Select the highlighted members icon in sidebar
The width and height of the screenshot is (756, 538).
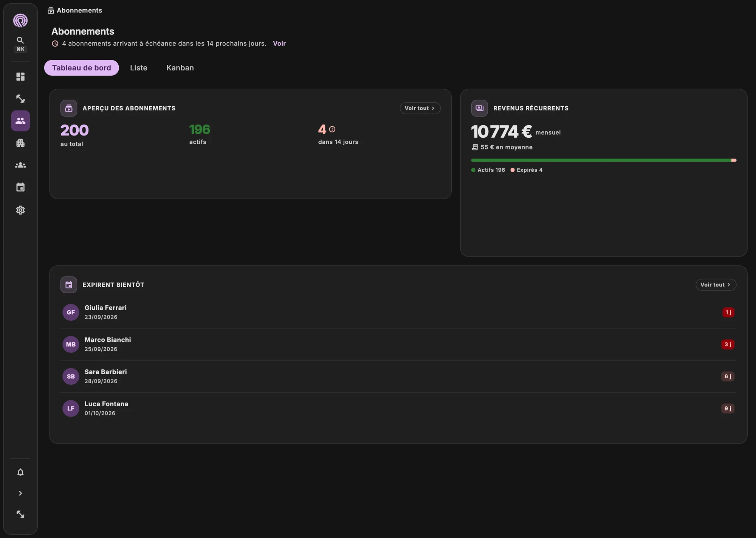(x=20, y=121)
